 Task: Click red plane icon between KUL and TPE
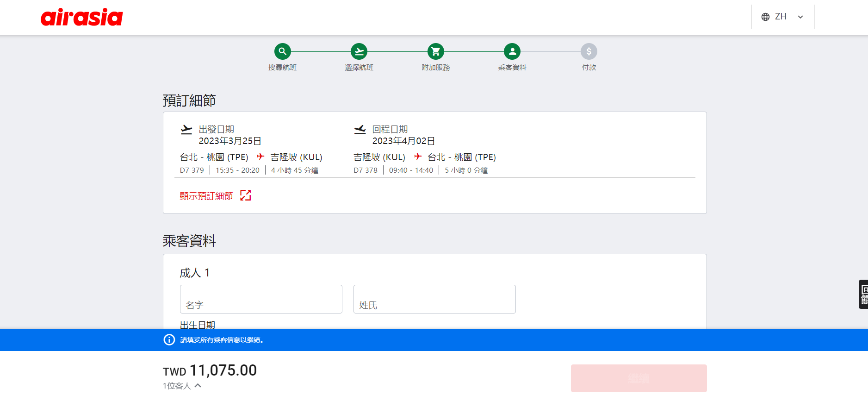(418, 157)
